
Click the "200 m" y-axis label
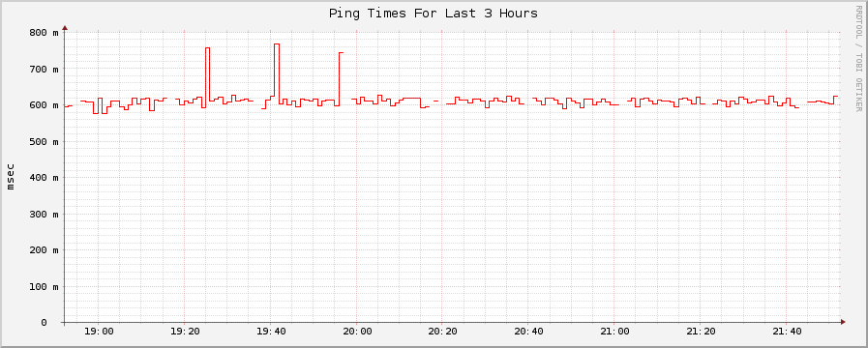point(44,250)
